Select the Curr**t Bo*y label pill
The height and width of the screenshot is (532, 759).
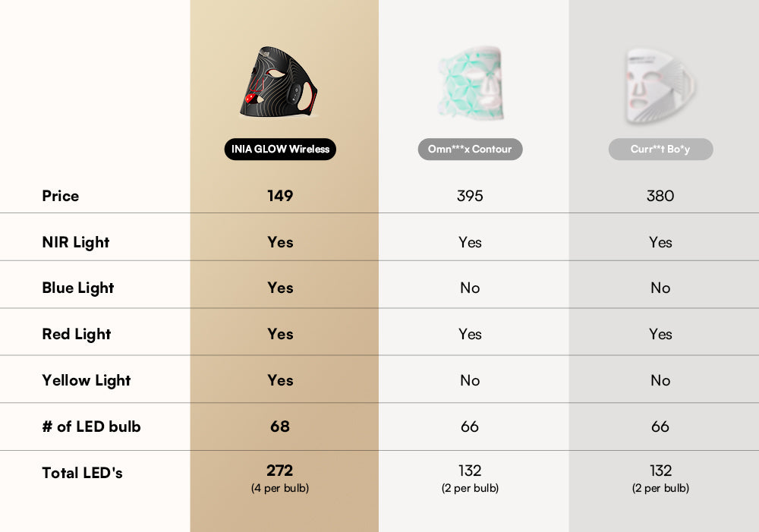tap(660, 149)
